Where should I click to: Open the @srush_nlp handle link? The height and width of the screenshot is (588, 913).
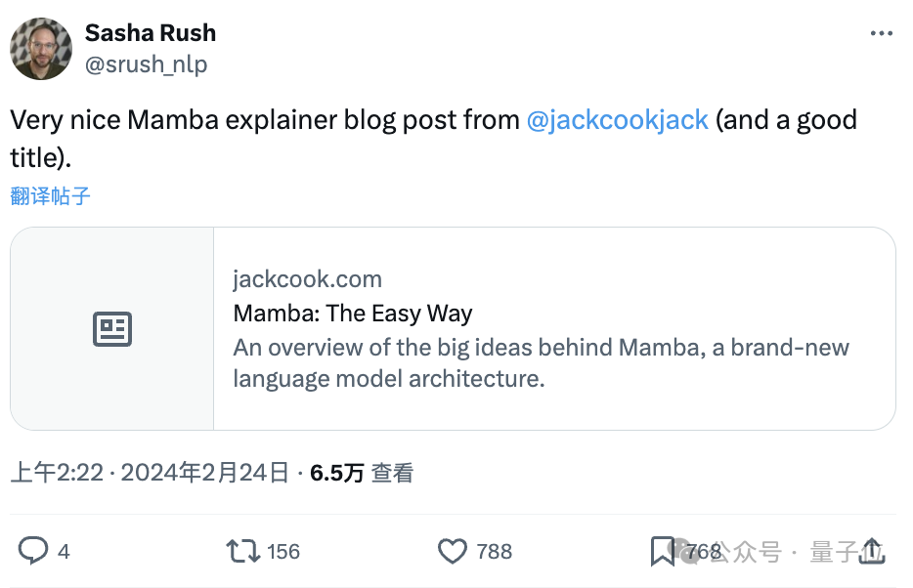[x=146, y=64]
